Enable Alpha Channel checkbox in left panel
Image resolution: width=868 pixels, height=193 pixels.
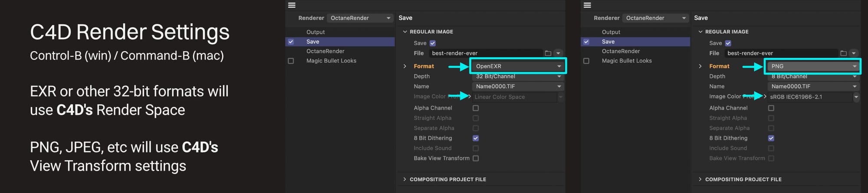click(476, 108)
